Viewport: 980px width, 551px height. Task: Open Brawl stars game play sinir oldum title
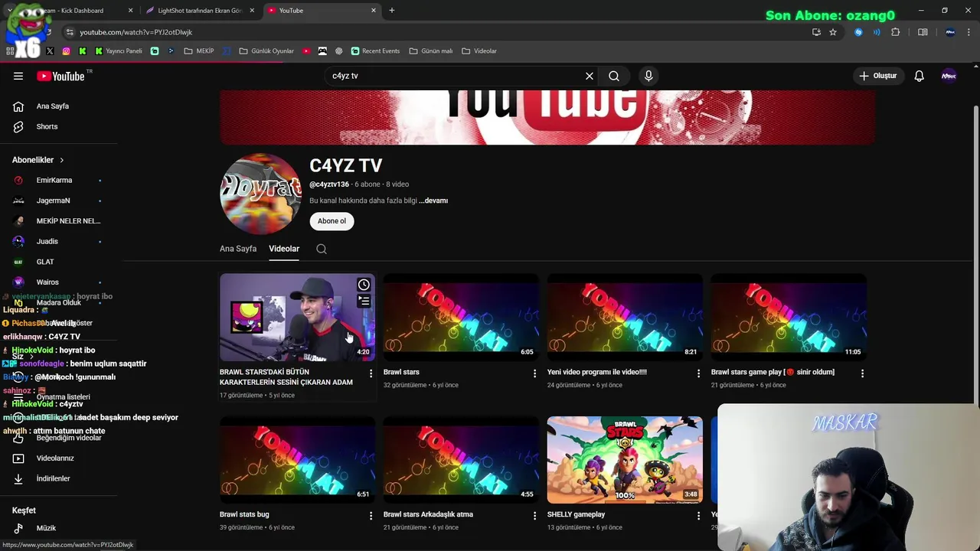773,372
